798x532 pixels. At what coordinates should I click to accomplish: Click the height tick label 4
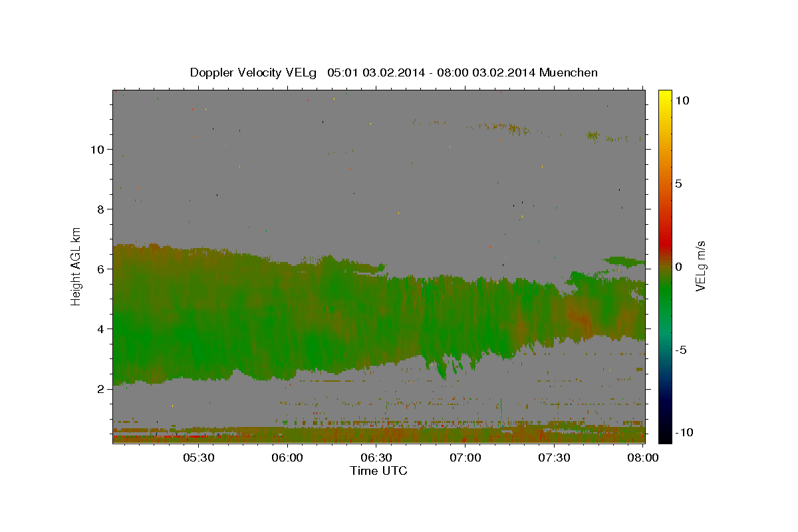100,329
